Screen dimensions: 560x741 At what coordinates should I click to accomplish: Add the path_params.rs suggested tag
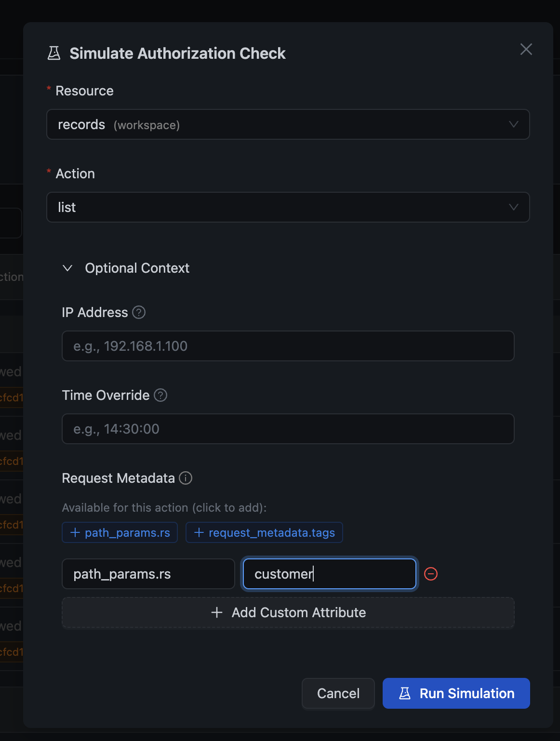click(x=120, y=533)
